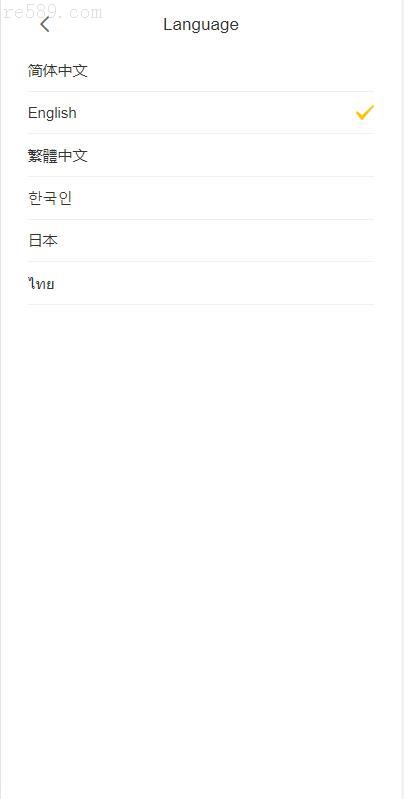
Task: Choose the 日本 language row
Action: 201,241
